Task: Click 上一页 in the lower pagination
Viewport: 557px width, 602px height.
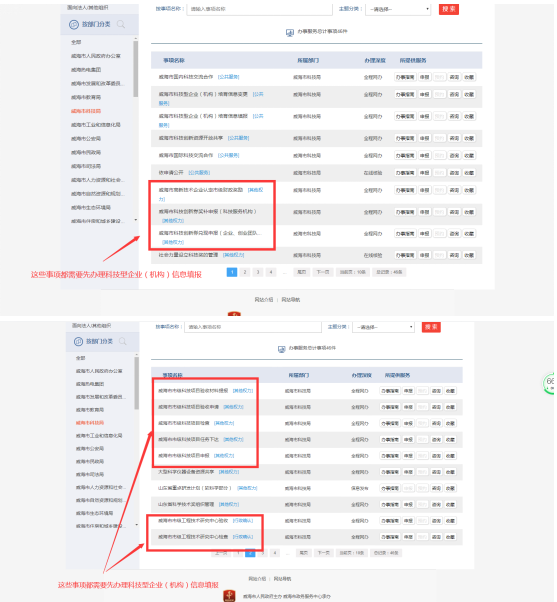Action: (221, 553)
